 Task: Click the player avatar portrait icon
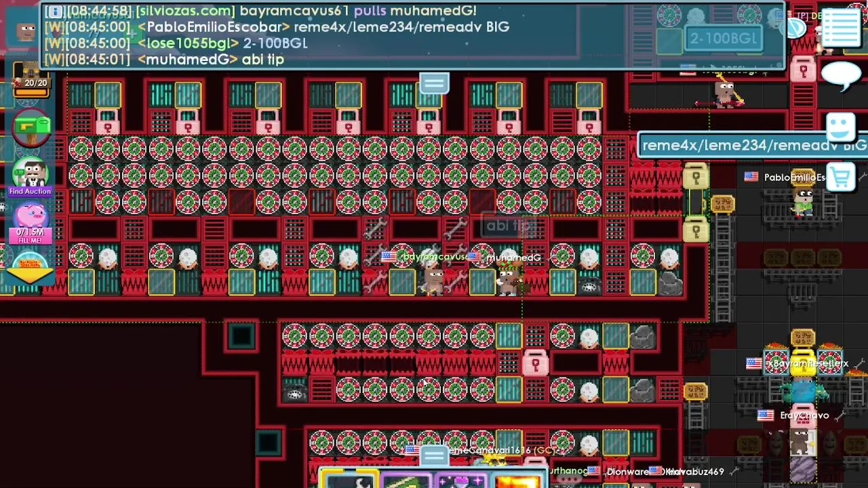pyautogui.click(x=26, y=30)
